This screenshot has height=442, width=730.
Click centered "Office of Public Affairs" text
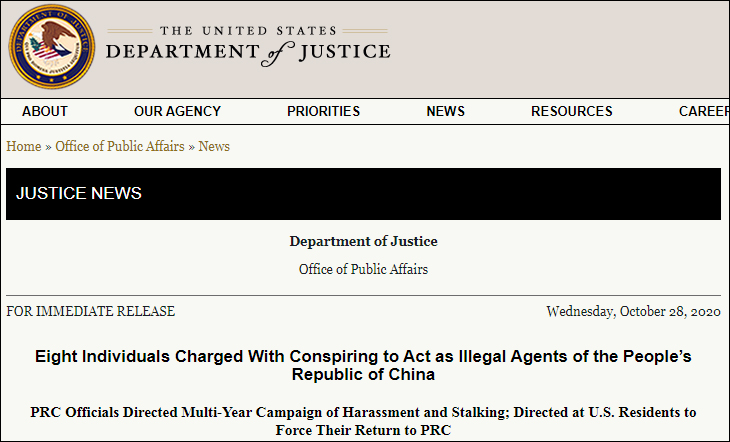(363, 269)
